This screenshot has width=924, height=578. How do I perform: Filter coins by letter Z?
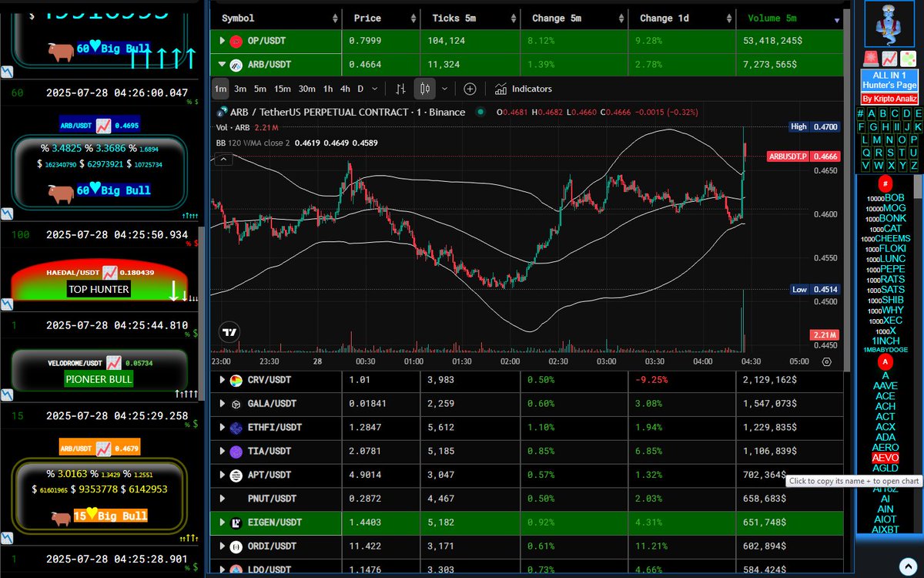coord(914,166)
